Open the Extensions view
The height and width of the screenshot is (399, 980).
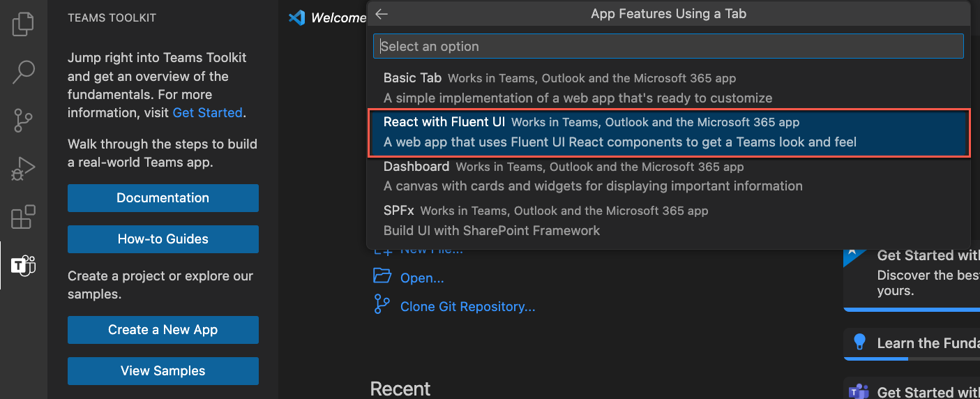(x=23, y=216)
